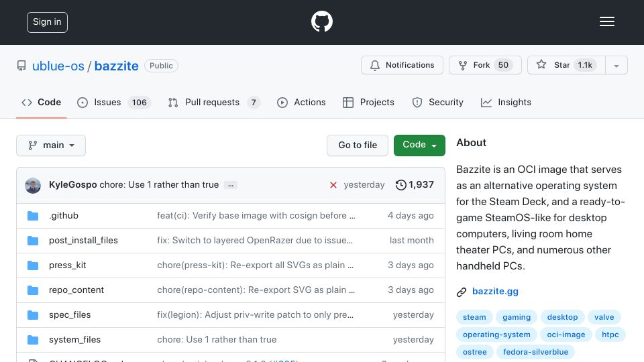Expand the Star lists dropdown arrow
Viewport: 644px width, 362px height.
coord(616,65)
